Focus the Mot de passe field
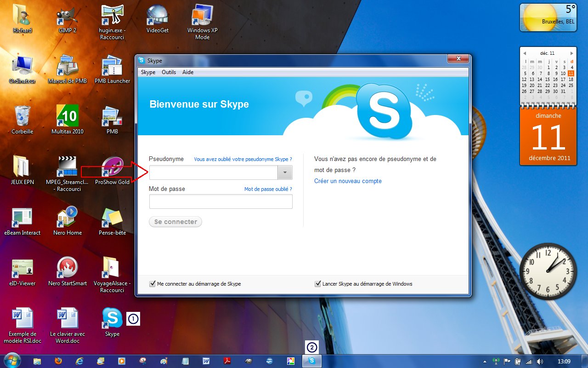The height and width of the screenshot is (368, 588). coord(220,202)
